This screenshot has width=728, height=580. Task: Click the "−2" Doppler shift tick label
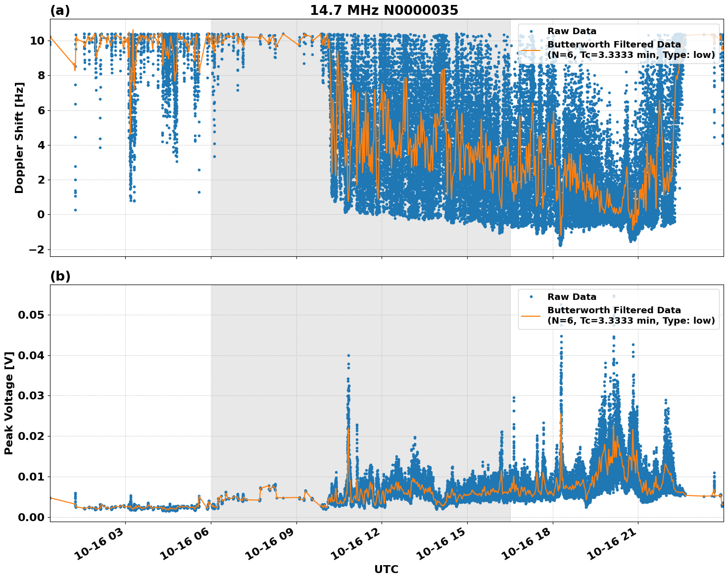click(36, 249)
